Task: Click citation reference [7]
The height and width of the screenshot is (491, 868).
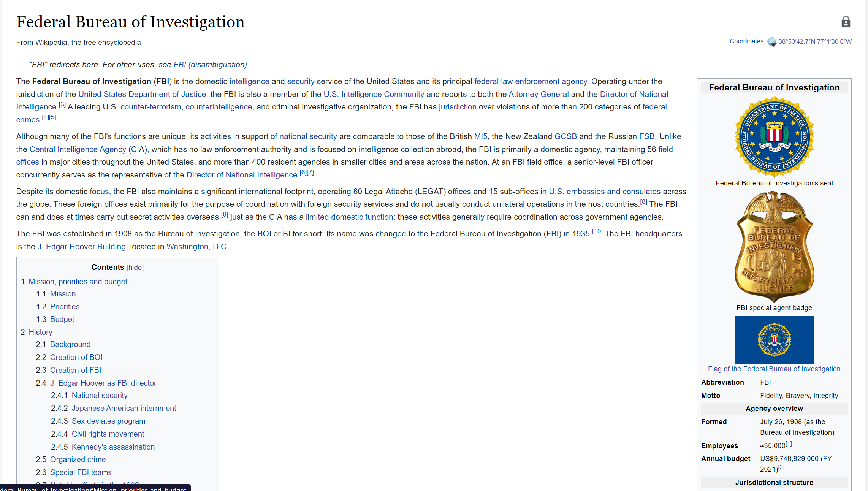Action: (x=310, y=172)
